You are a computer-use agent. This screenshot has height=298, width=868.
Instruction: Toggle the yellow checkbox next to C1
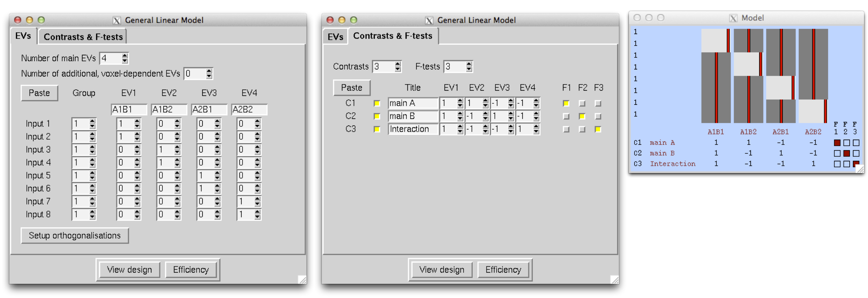[377, 103]
